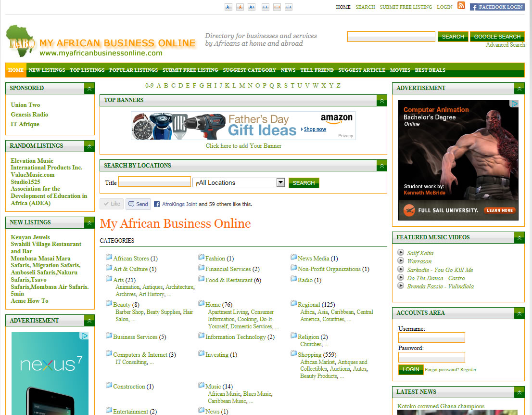Focus the Password field
The image size is (532, 415).
click(431, 357)
